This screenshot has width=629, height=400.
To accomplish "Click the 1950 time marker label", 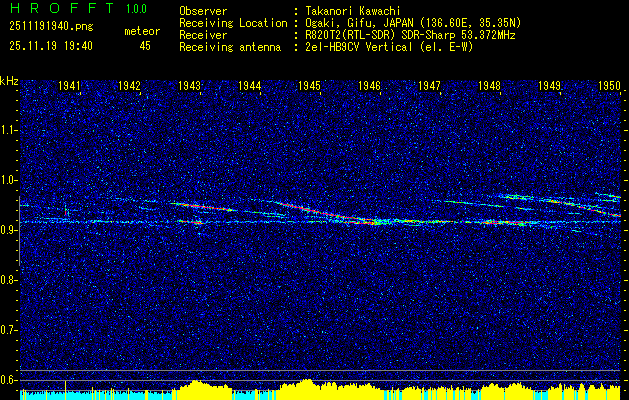I will 609,86.
